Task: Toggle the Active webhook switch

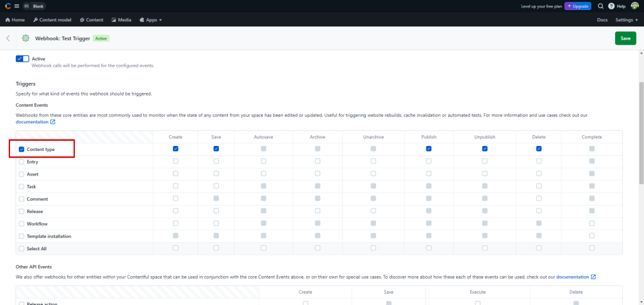Action: pos(22,58)
